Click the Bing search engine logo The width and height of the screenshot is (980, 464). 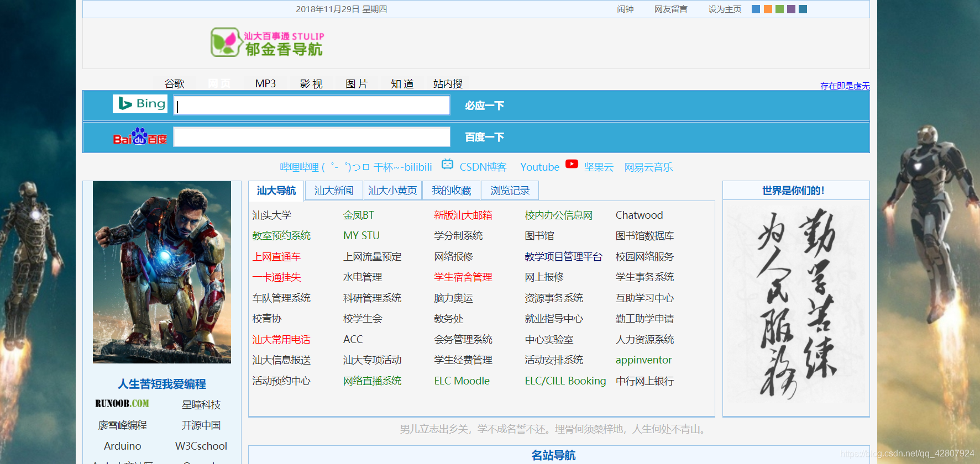140,104
